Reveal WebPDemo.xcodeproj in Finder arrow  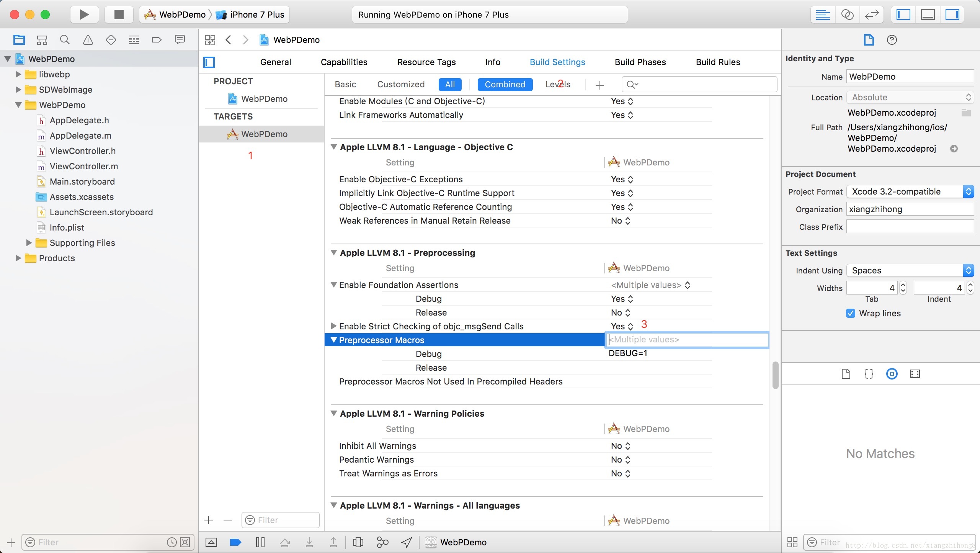954,149
